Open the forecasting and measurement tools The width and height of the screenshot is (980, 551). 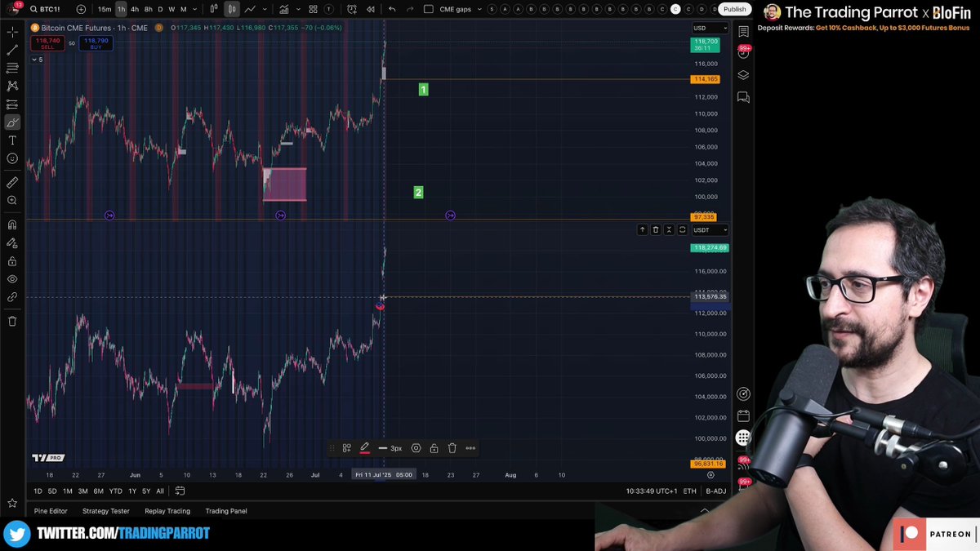coord(12,104)
